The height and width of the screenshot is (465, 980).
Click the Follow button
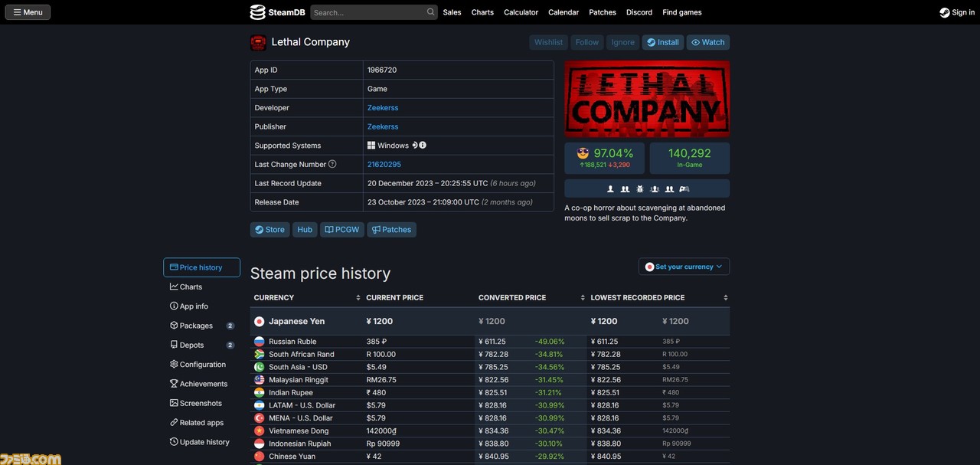[587, 42]
